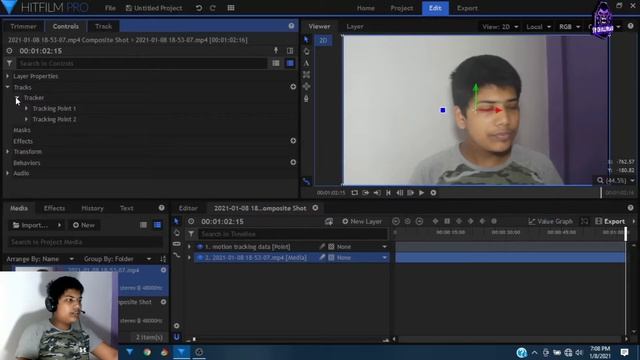Switch to the Editor timeline tab

pyautogui.click(x=188, y=208)
